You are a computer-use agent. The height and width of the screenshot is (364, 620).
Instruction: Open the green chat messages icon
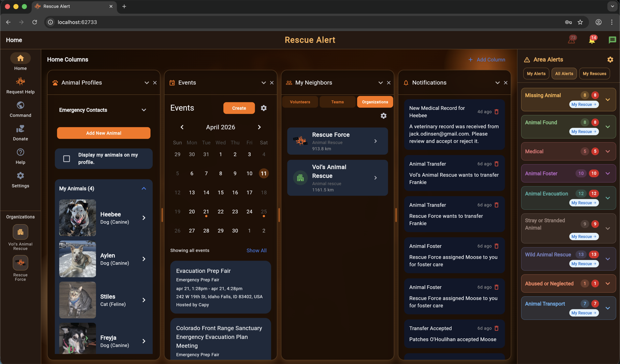coord(612,40)
